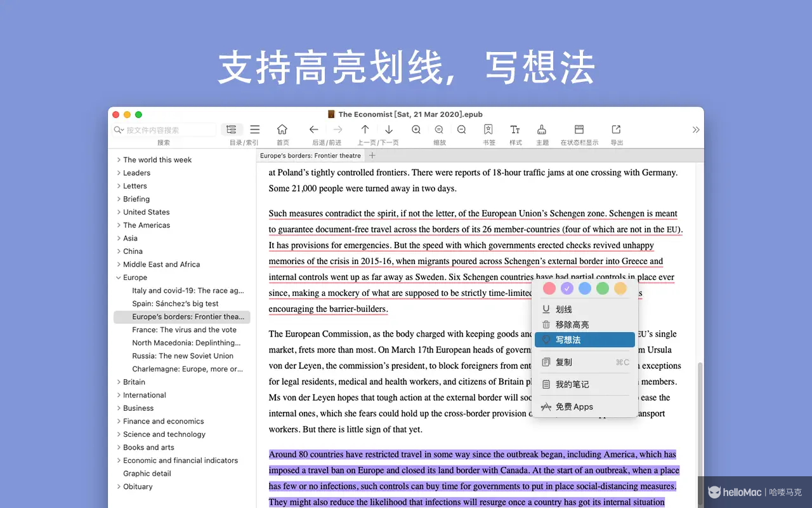Select Science and technology entry
Image resolution: width=812 pixels, height=508 pixels.
coord(164,434)
